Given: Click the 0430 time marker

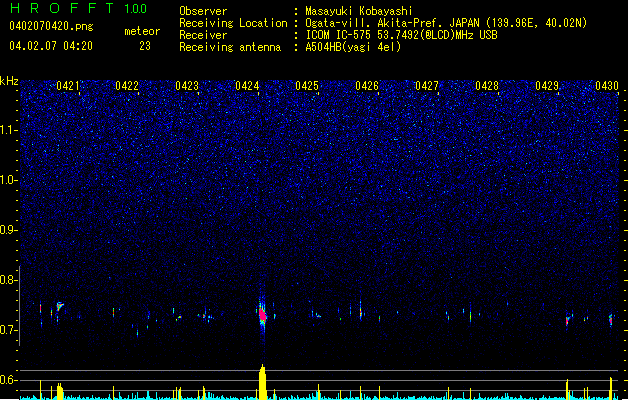Looking at the screenshot, I should pos(607,86).
